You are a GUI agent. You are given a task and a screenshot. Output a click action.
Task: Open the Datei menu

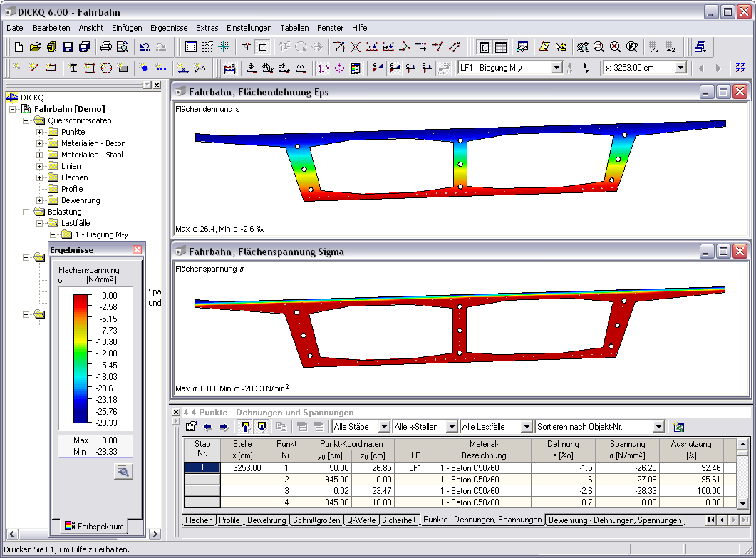[16, 28]
